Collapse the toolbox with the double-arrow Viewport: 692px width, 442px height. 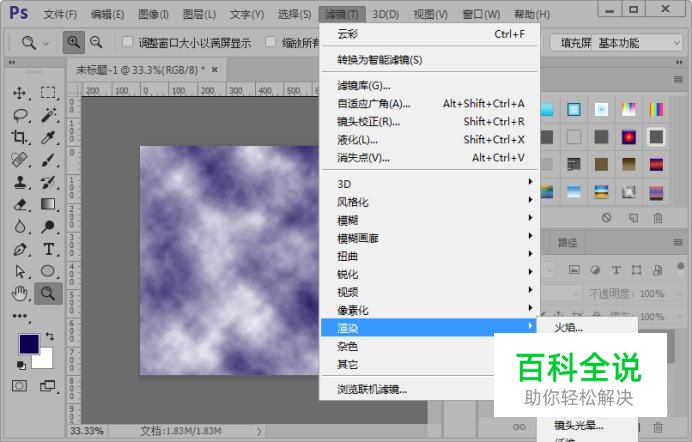point(12,62)
